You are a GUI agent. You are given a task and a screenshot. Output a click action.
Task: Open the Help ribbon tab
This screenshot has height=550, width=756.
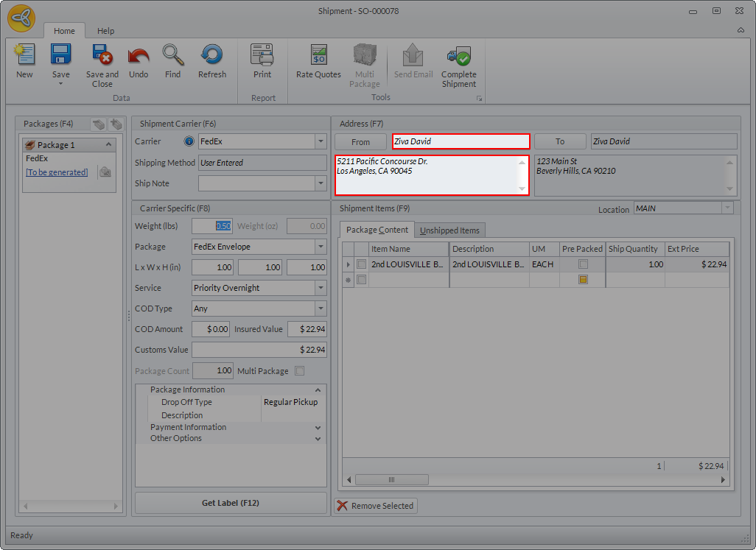106,31
